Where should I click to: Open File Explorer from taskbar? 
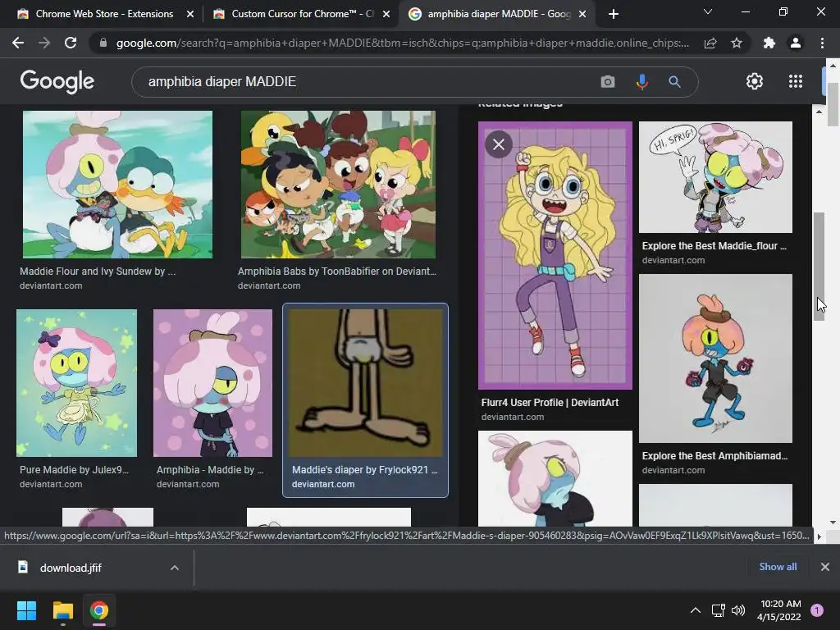62,610
